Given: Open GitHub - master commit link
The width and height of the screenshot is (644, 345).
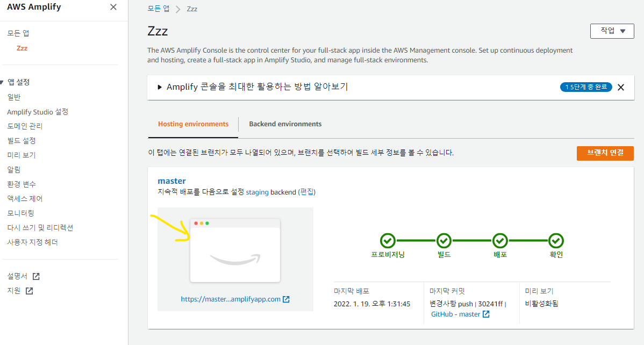Looking at the screenshot, I should (x=455, y=314).
